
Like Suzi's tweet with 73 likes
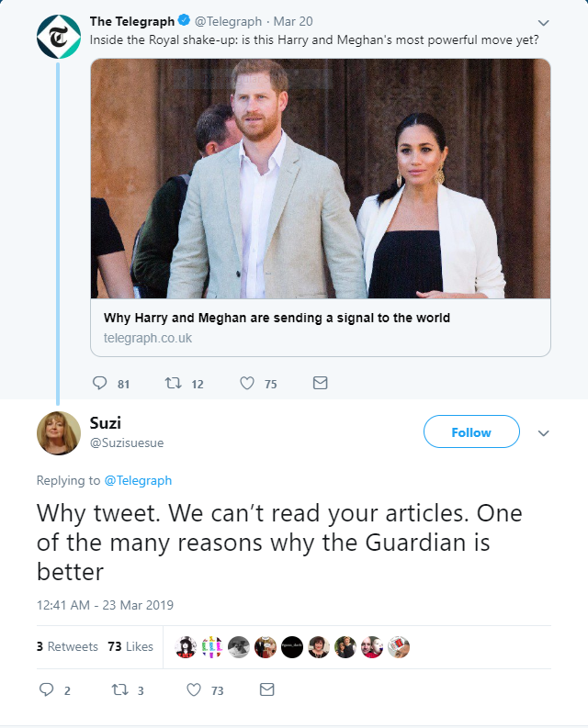pyautogui.click(x=194, y=689)
